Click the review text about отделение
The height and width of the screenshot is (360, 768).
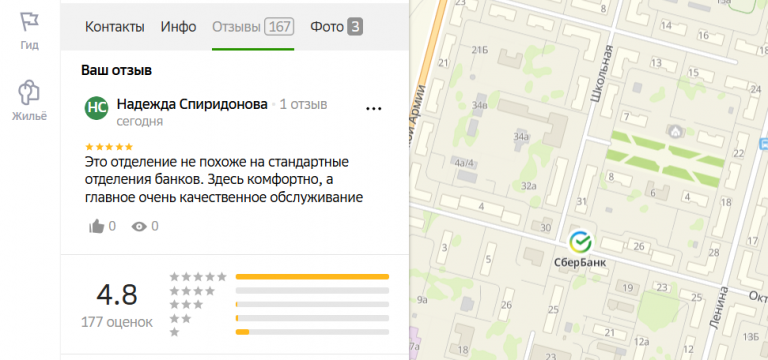click(224, 180)
